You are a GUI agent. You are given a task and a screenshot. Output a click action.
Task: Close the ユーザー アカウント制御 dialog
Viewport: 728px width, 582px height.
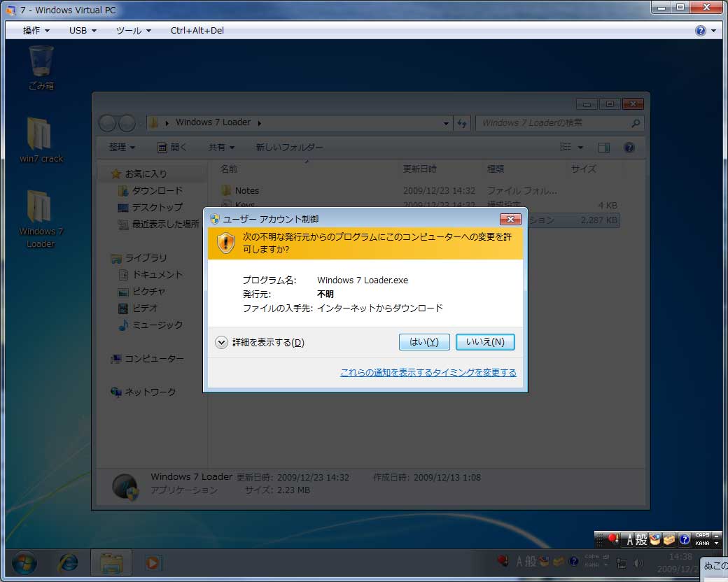tap(510, 219)
